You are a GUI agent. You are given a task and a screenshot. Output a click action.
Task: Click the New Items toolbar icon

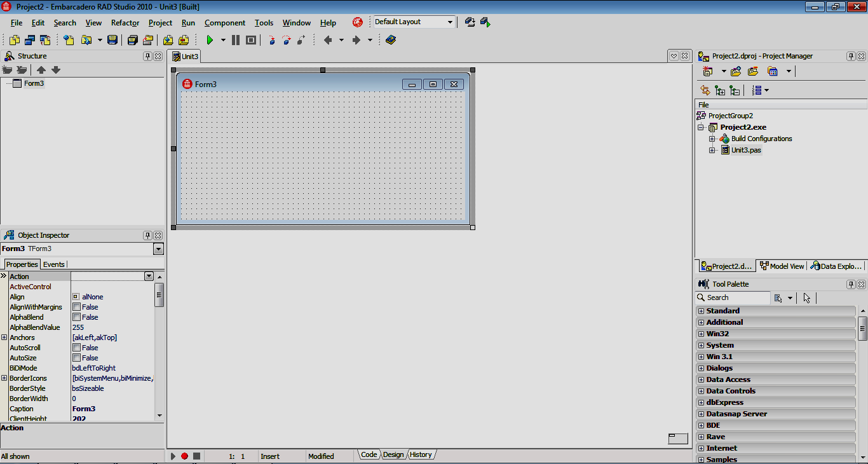[69, 40]
